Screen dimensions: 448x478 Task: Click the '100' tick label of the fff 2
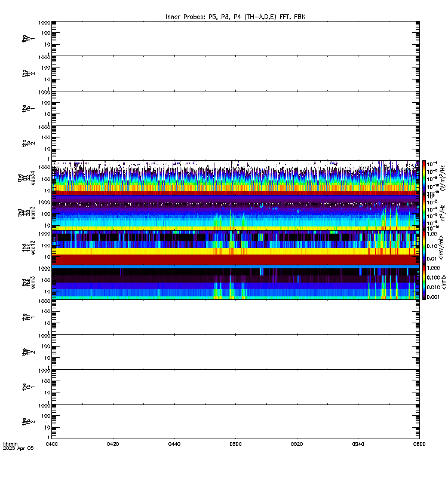pyautogui.click(x=46, y=347)
